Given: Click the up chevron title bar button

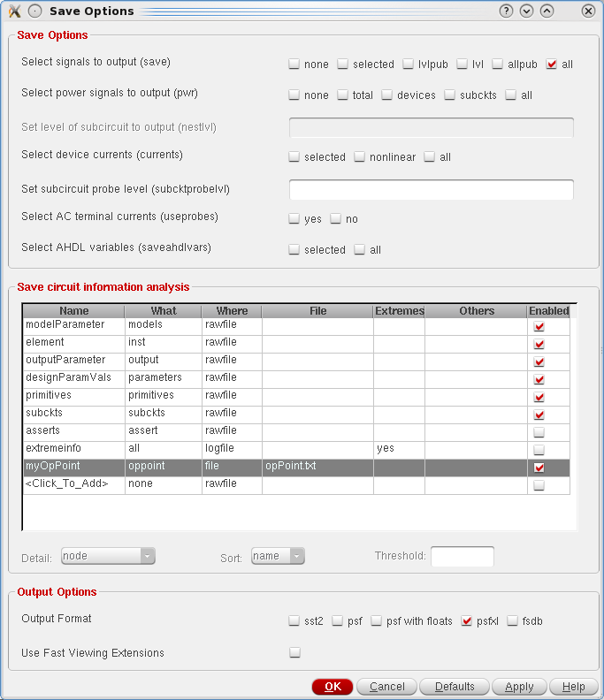Looking at the screenshot, I should click(x=547, y=11).
